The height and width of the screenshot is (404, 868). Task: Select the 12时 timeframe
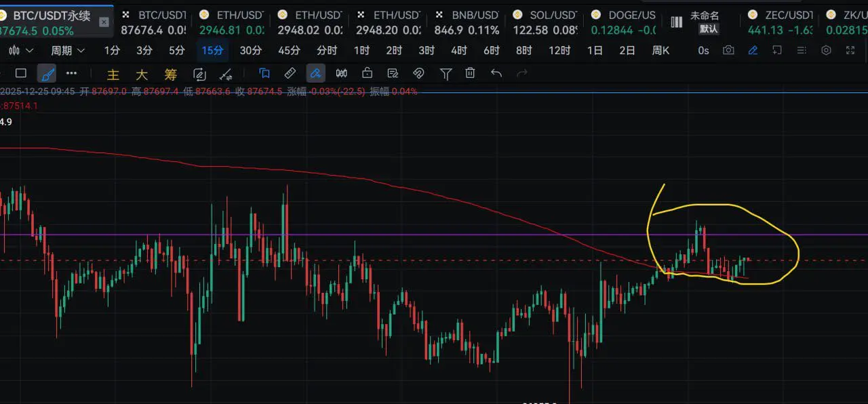point(559,51)
